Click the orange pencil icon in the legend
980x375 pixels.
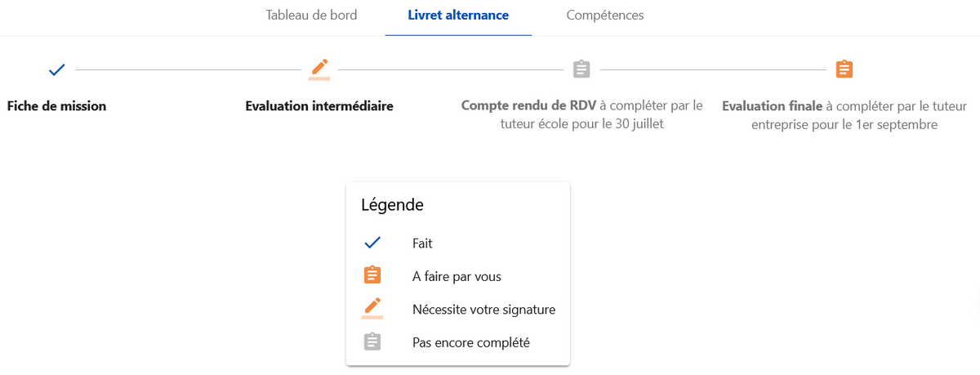point(372,308)
